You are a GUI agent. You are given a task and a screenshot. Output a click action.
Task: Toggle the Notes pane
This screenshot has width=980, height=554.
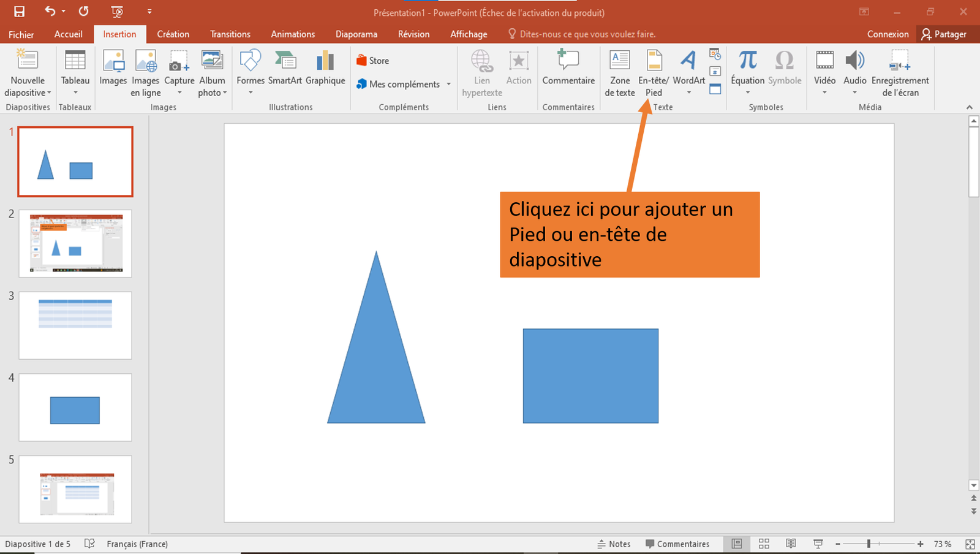pos(614,544)
